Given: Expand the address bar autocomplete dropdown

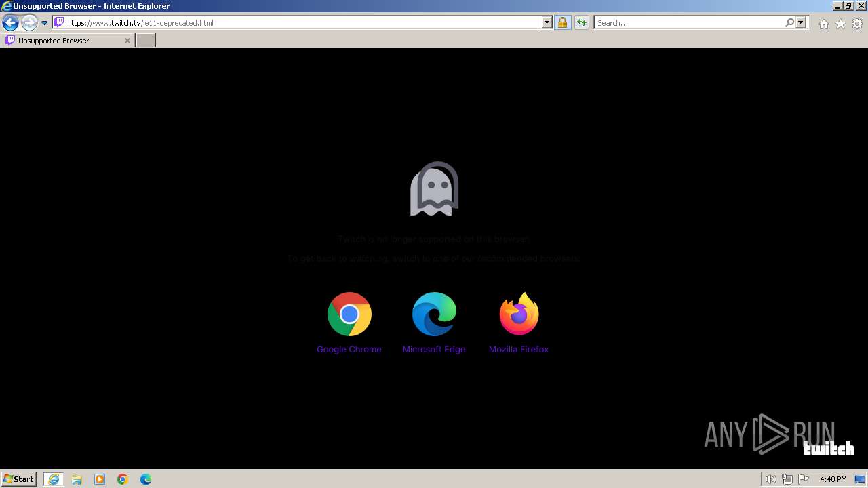Looking at the screenshot, I should [x=547, y=22].
